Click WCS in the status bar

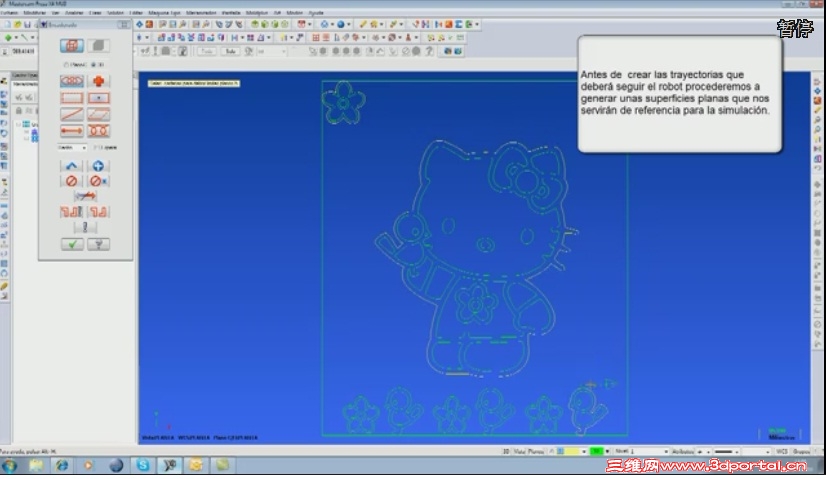click(782, 452)
